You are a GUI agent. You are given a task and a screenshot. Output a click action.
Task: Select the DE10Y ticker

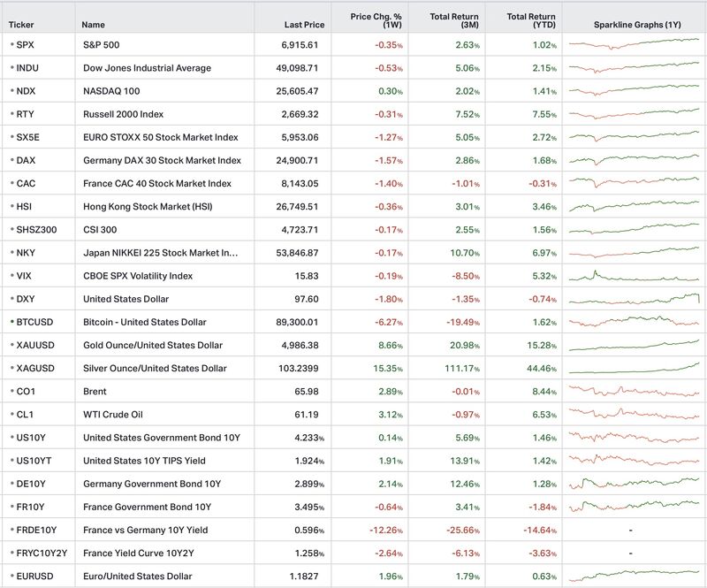coord(31,484)
